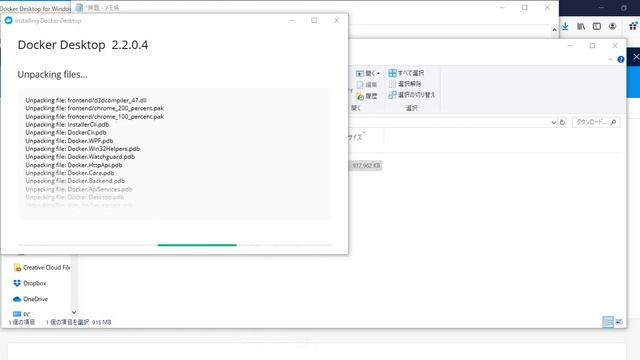
Task: Switch Explorer to large icons view
Action: pos(619,322)
